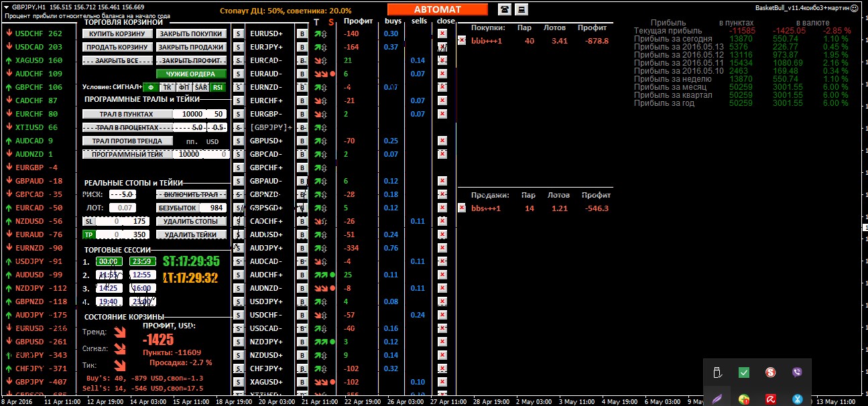
Task: Click the green checkmark tray icon
Action: pos(744,373)
